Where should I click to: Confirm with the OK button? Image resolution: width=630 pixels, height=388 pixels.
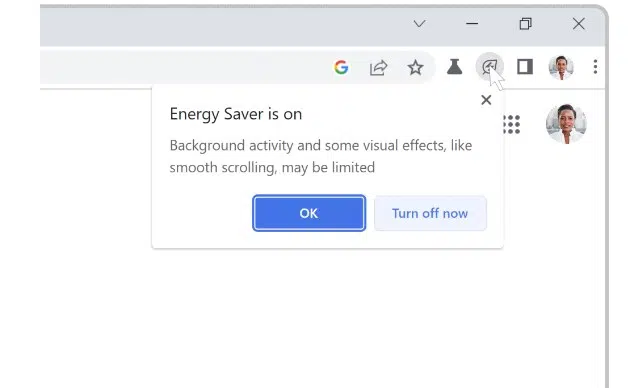click(x=309, y=213)
